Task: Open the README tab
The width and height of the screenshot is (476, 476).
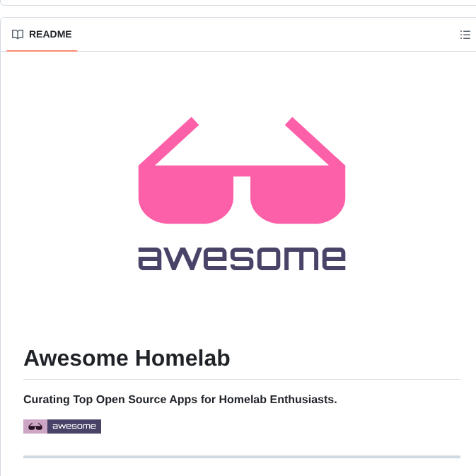Action: [42, 35]
